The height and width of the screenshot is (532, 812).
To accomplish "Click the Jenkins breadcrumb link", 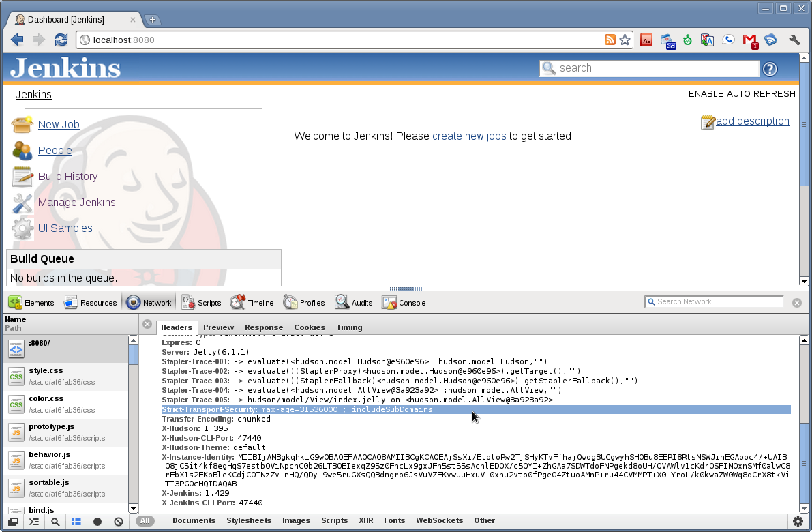I will click(x=33, y=94).
